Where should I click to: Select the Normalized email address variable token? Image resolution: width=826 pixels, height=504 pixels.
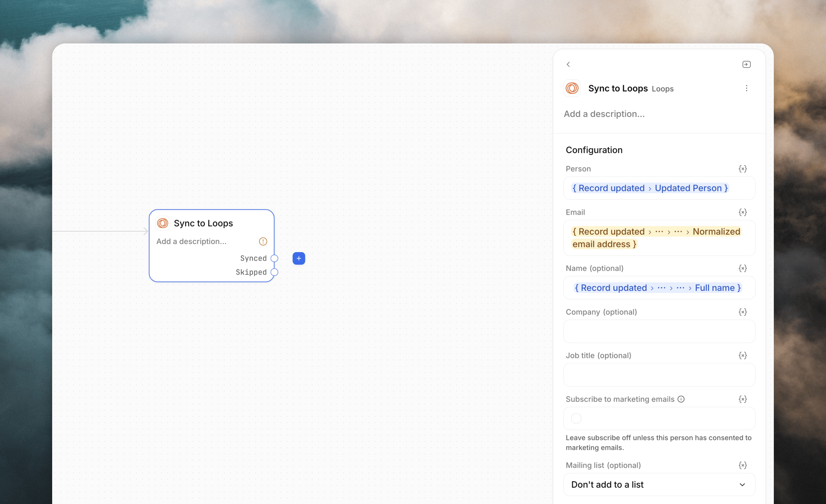coord(656,238)
